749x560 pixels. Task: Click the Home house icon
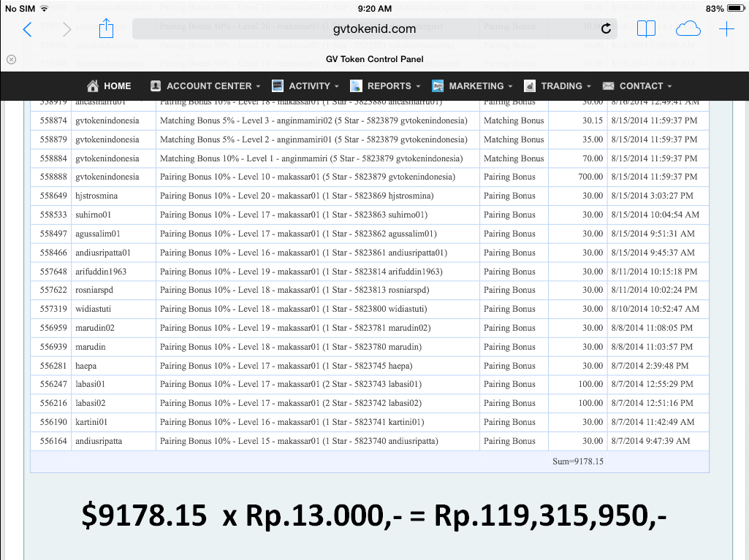click(93, 86)
